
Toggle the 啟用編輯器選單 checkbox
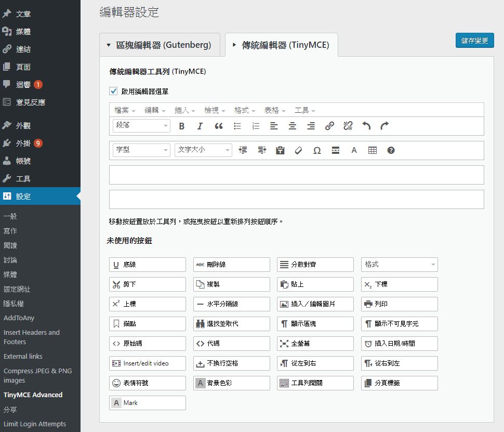[113, 91]
